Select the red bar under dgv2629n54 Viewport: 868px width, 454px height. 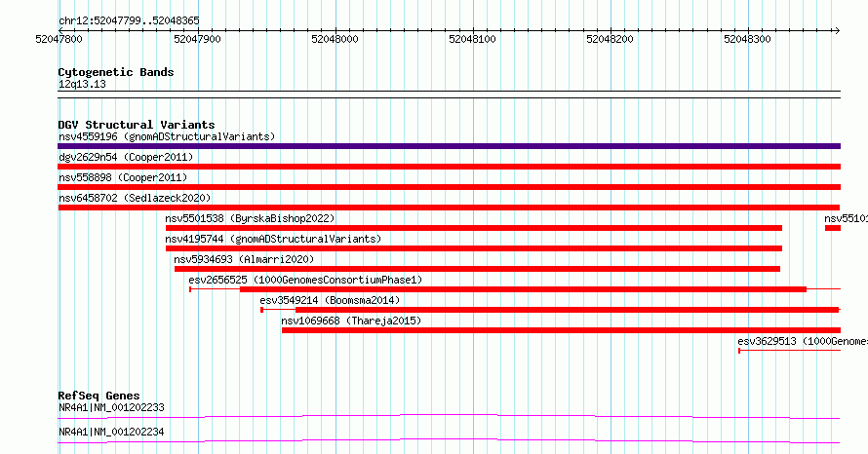(449, 167)
